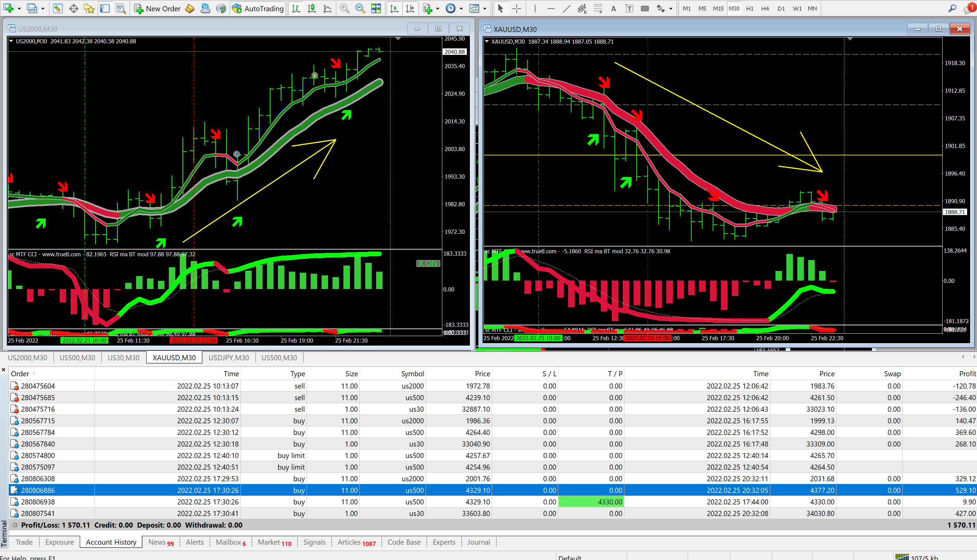Choose the text label tool

coord(629,9)
